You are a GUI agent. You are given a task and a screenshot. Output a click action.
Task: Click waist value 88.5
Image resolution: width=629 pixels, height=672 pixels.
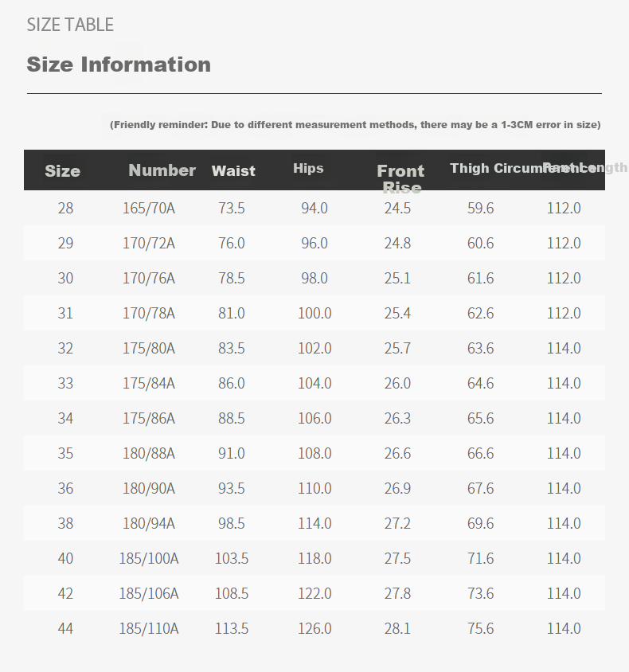pos(232,419)
